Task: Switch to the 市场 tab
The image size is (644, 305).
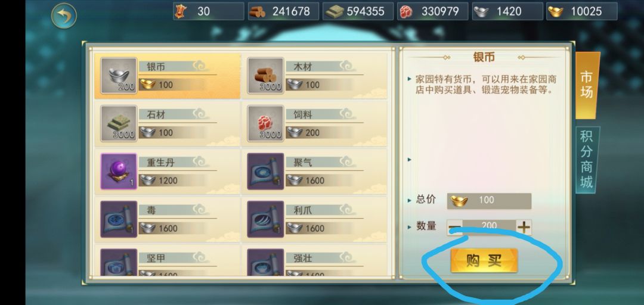Action: [x=587, y=85]
